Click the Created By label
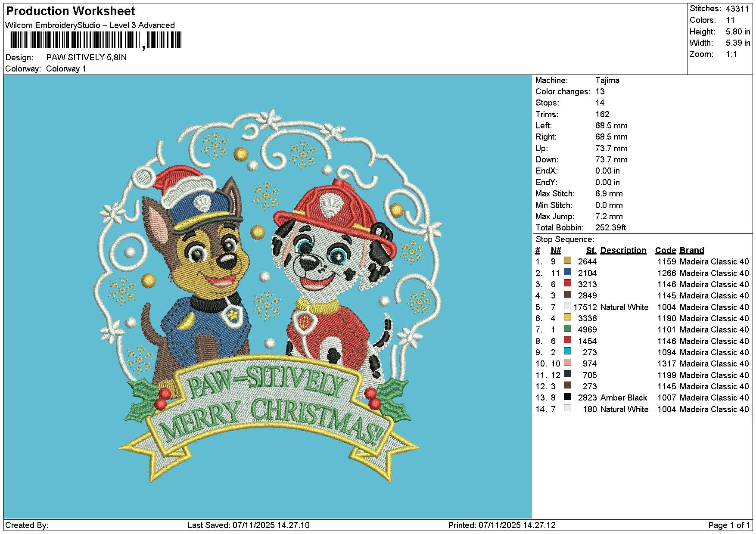The image size is (756, 534). click(x=27, y=525)
